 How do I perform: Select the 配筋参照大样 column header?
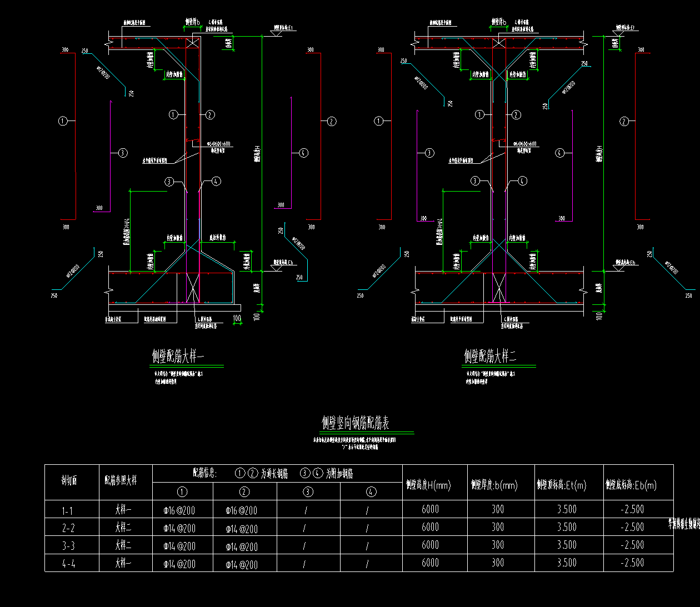click(x=121, y=480)
